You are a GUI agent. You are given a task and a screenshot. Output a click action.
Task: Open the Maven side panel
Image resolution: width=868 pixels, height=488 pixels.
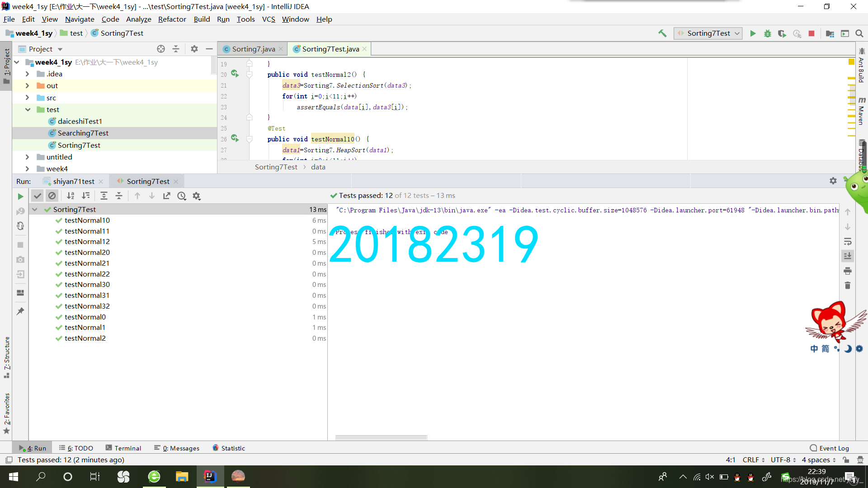862,111
